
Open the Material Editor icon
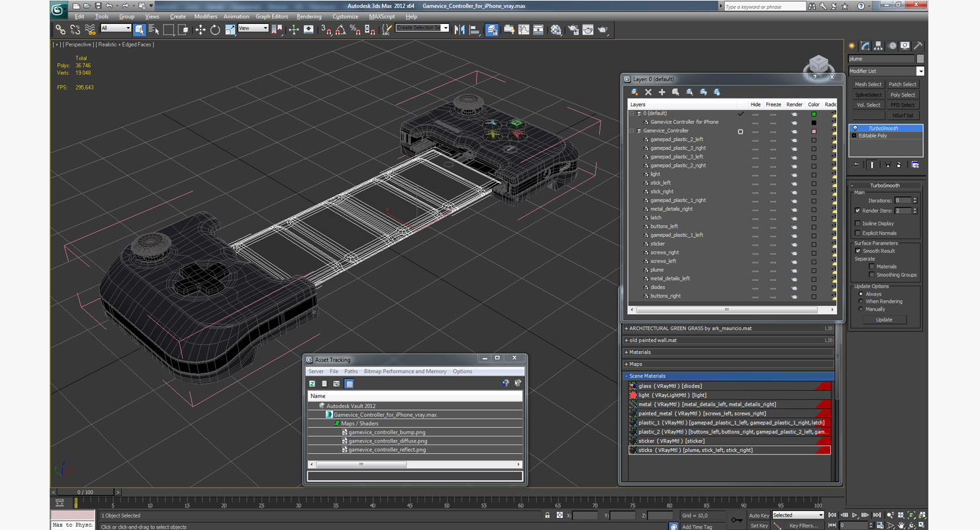coord(556,30)
